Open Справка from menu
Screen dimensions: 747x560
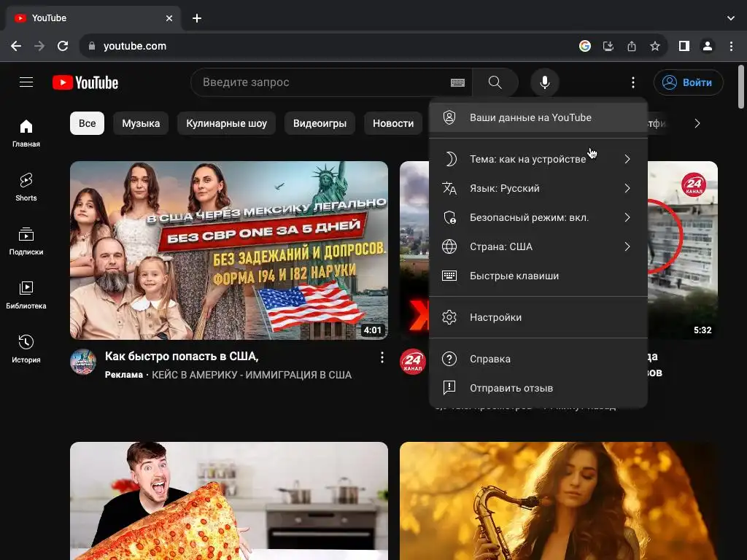(x=538, y=359)
